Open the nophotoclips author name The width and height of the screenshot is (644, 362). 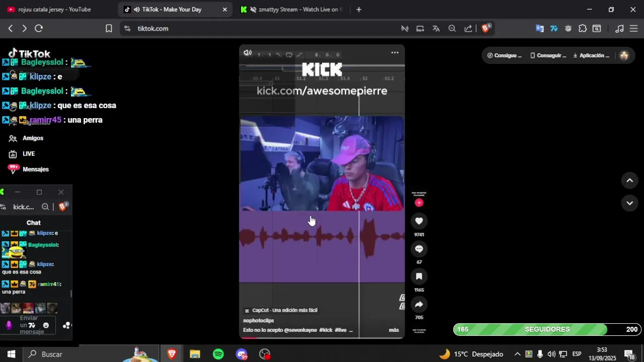[x=258, y=320]
